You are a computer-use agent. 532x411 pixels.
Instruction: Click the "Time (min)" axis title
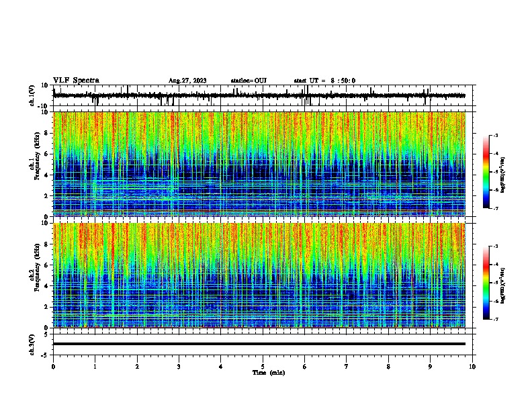pyautogui.click(x=269, y=373)
